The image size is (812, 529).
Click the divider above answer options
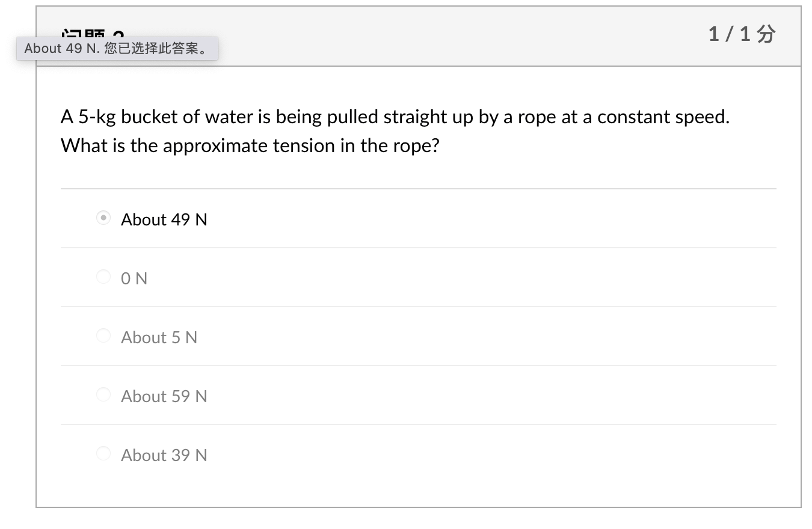pyautogui.click(x=418, y=188)
